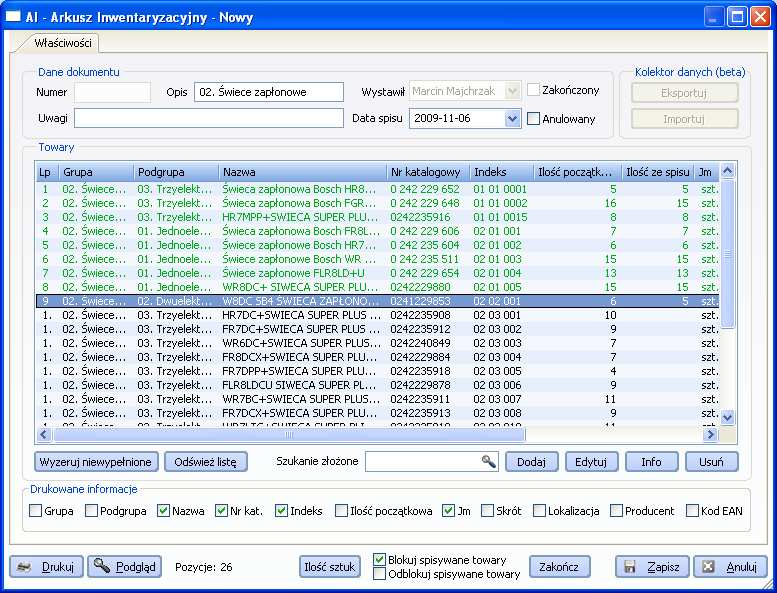Click the horizontal scrollbar thumb of the goods list

tap(288, 434)
